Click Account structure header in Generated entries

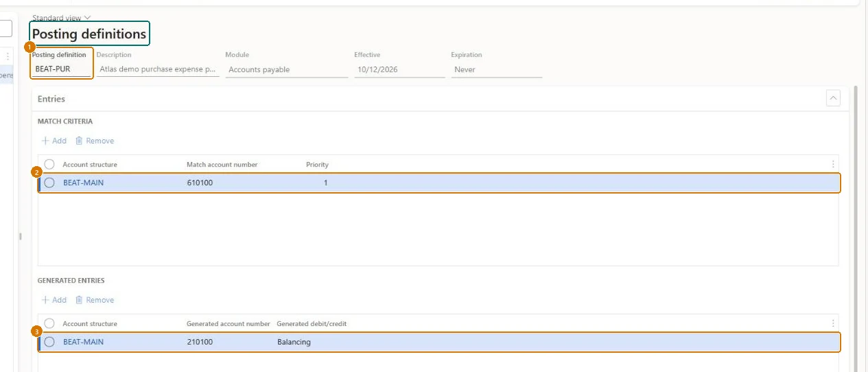point(90,323)
